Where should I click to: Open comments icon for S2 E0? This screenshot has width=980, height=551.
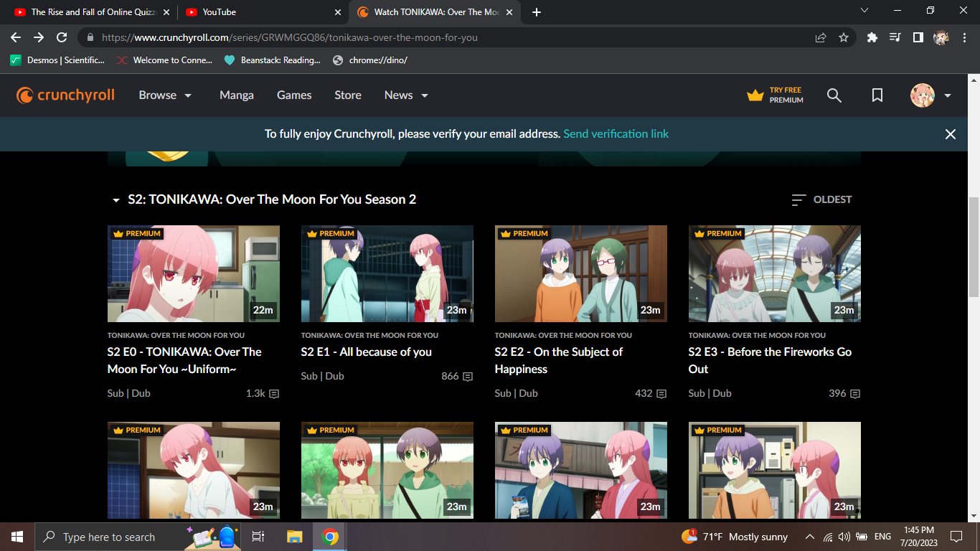point(273,394)
